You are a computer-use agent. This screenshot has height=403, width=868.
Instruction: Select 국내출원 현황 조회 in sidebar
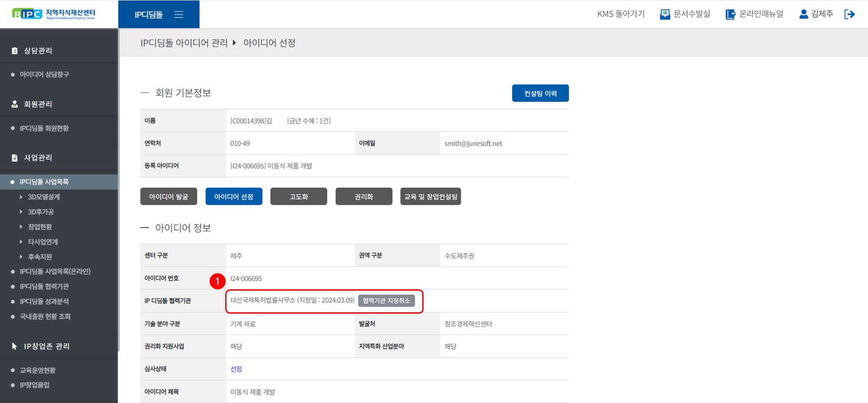pyautogui.click(x=45, y=317)
